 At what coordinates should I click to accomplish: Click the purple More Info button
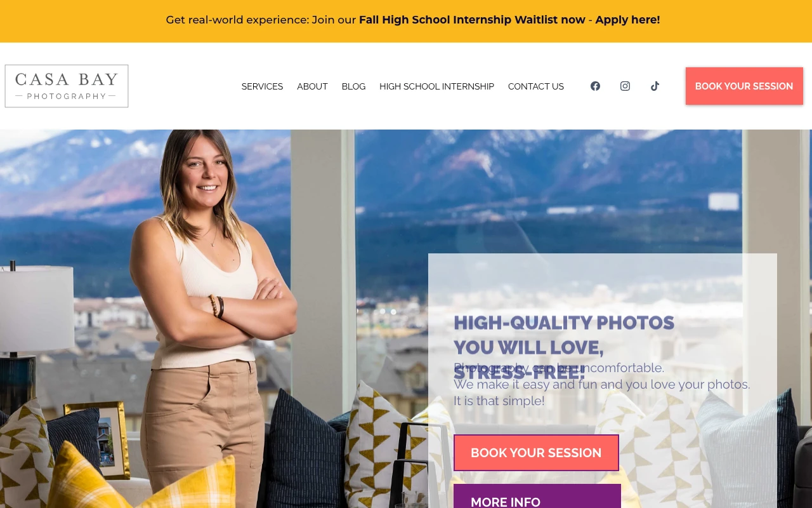[x=537, y=496]
